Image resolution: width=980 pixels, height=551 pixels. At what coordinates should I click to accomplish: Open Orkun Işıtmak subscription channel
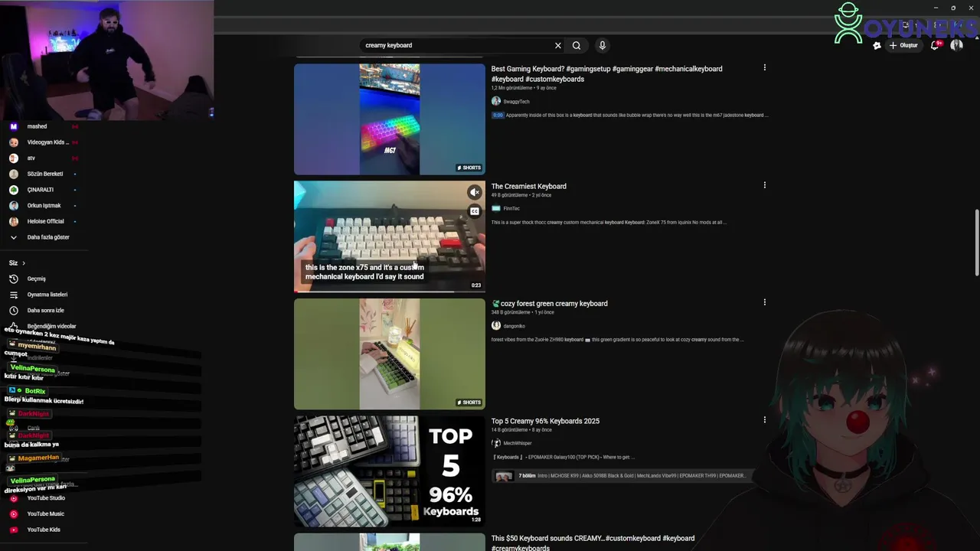[x=44, y=206]
